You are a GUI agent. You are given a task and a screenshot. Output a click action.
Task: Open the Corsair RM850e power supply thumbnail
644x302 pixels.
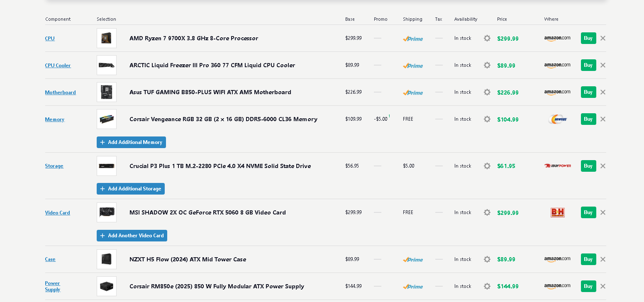click(107, 286)
